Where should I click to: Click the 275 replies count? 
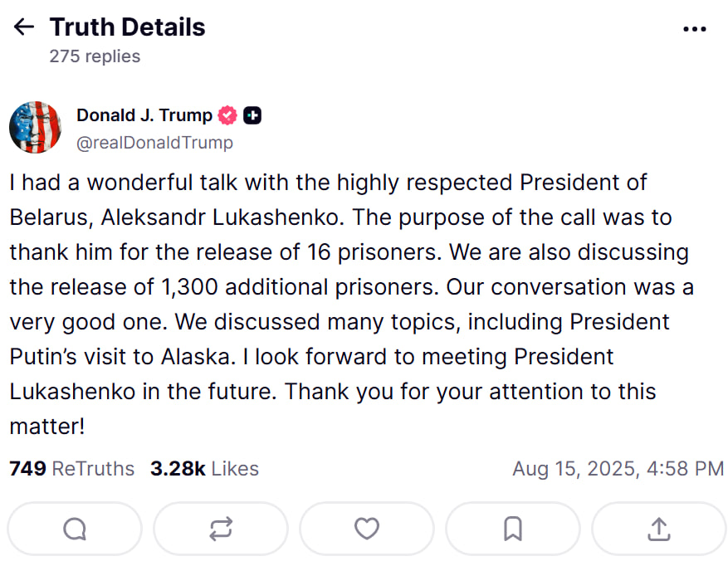[x=95, y=56]
